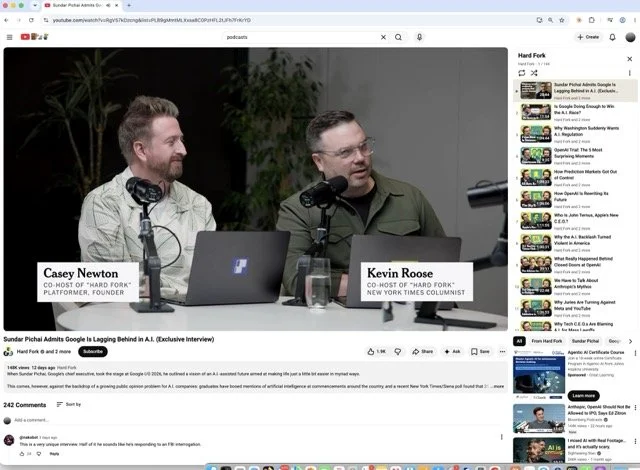Dislike the top comment by @makebot
The image size is (640, 470).
(39, 454)
